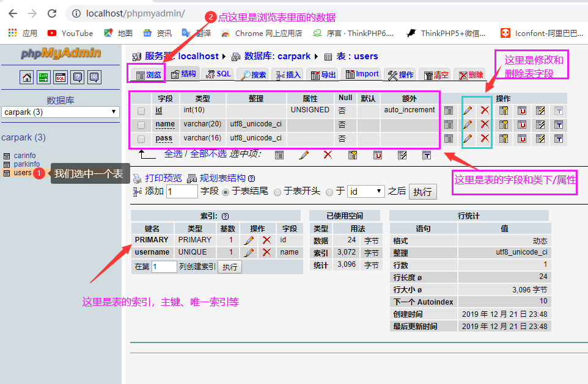
Task: Select the 于表开头 radio button
Action: point(278,192)
